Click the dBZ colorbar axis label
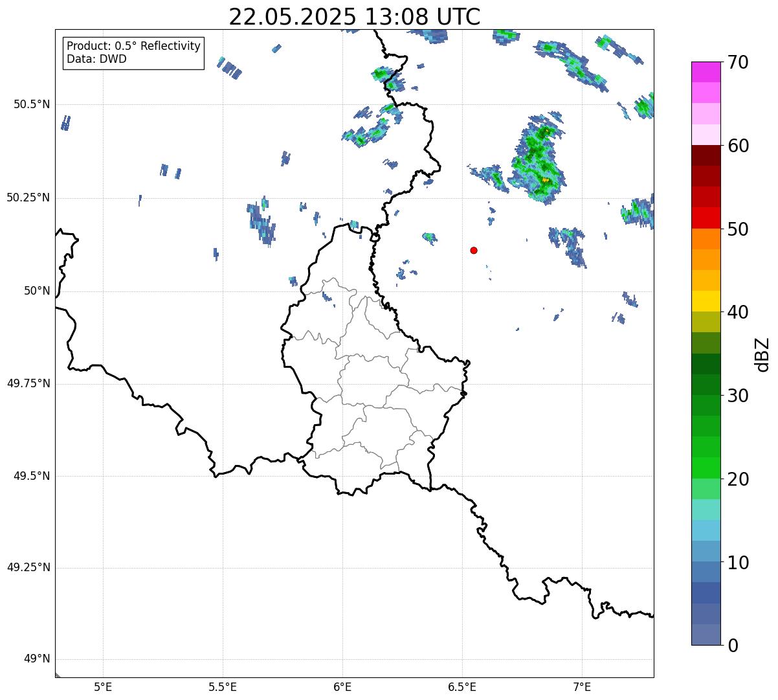This screenshot has width=778, height=700. (x=762, y=354)
